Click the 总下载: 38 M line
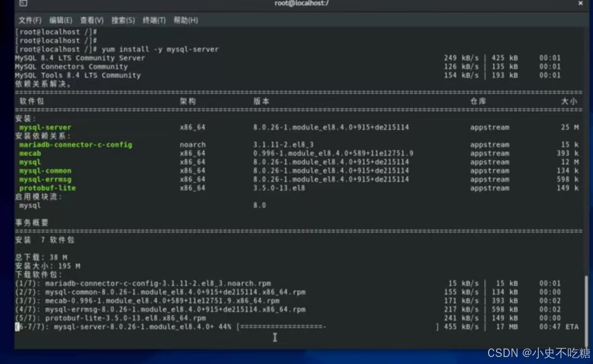 pyautogui.click(x=41, y=257)
